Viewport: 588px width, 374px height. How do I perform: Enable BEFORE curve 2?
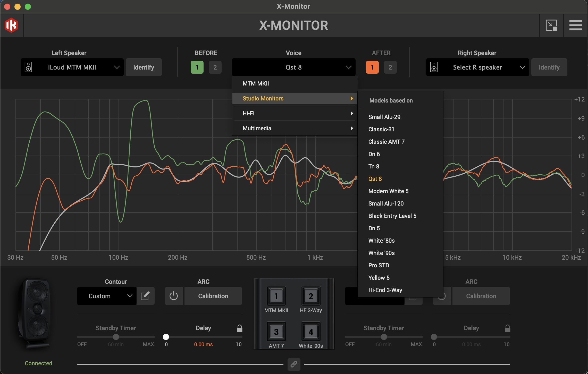[x=215, y=67]
